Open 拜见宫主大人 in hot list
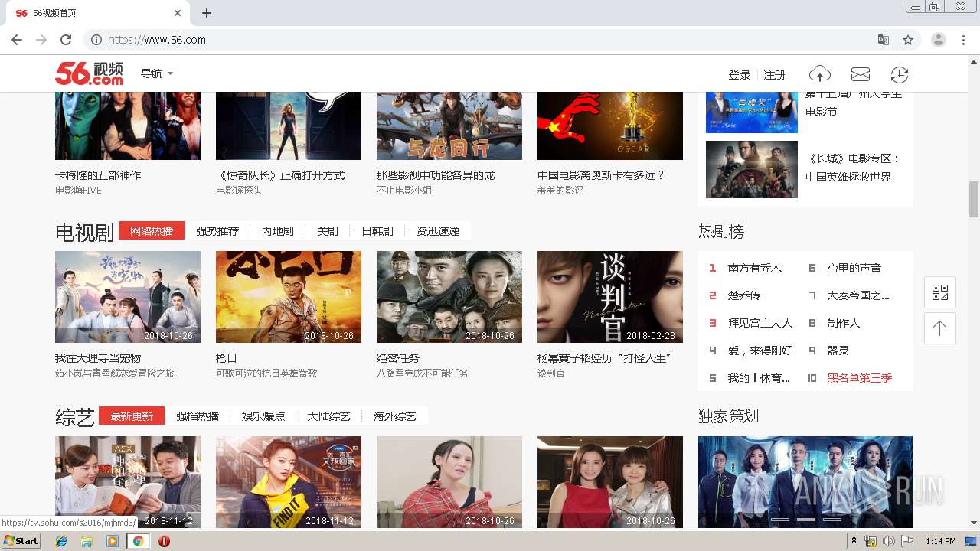Screen dimensions: 980x551 point(760,323)
